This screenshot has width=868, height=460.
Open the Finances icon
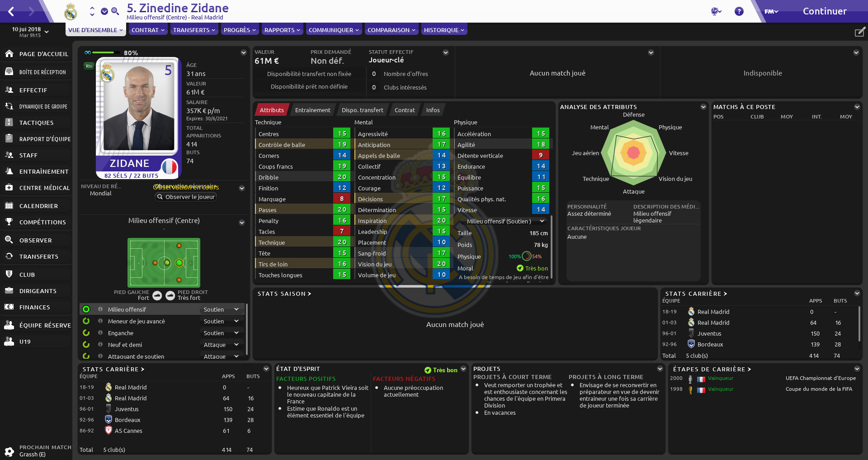(x=9, y=307)
